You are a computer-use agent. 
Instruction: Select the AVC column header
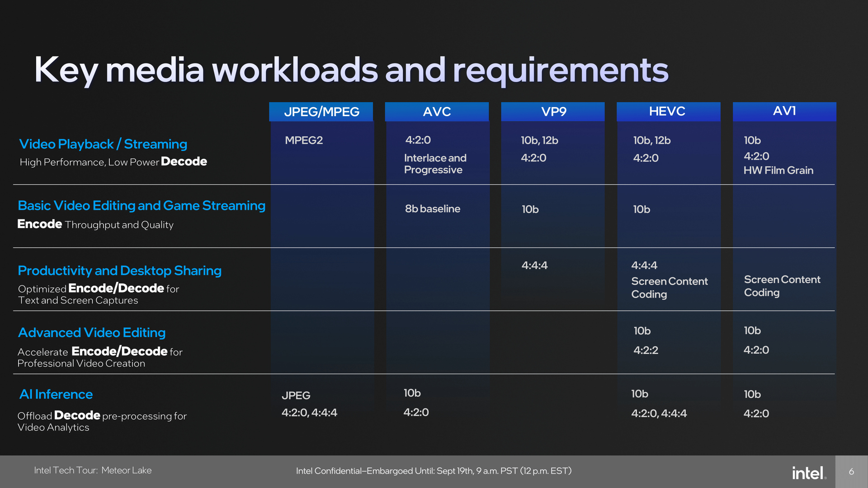pos(436,111)
